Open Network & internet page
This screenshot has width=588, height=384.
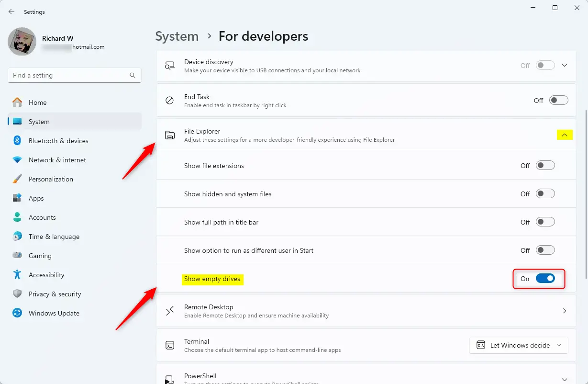click(x=57, y=160)
